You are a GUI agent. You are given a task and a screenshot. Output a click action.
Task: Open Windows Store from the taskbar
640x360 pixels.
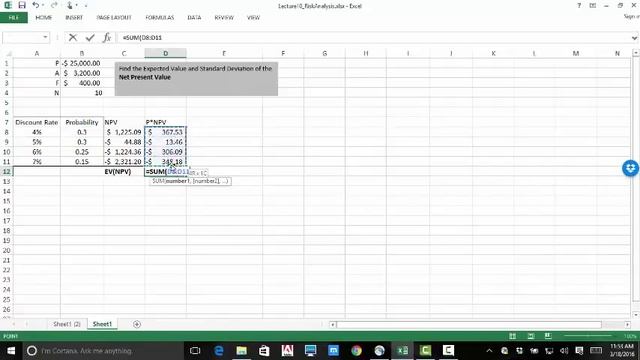tap(264, 351)
